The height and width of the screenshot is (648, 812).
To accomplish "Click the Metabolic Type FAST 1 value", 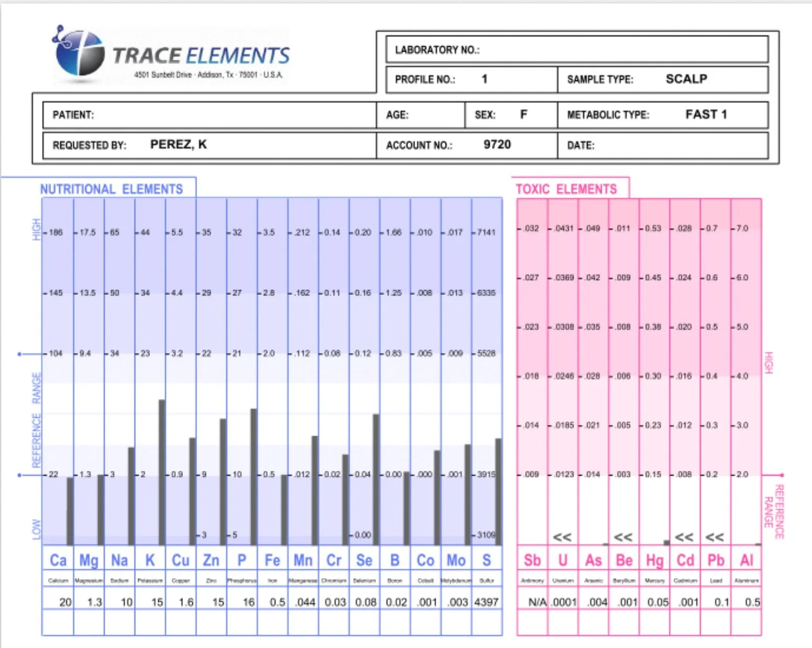I will [706, 115].
